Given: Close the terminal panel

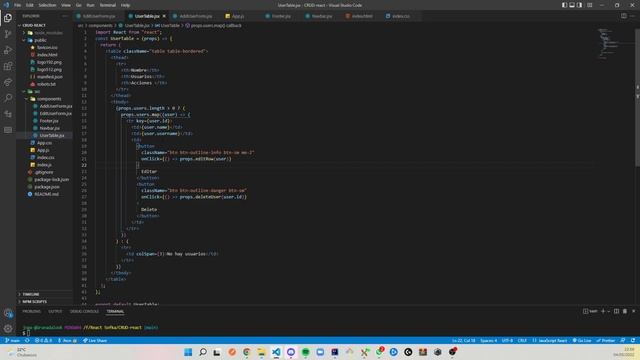Looking at the screenshot, I should coord(633,311).
